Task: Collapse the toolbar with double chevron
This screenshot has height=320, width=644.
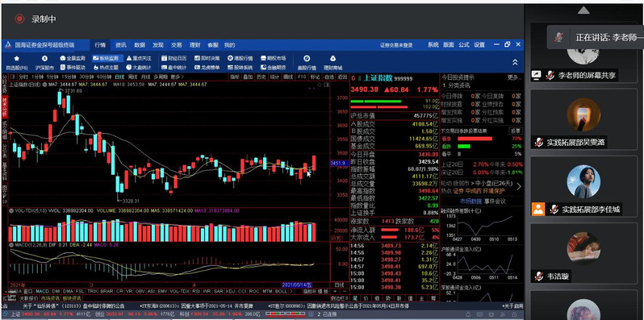Action: [x=515, y=62]
